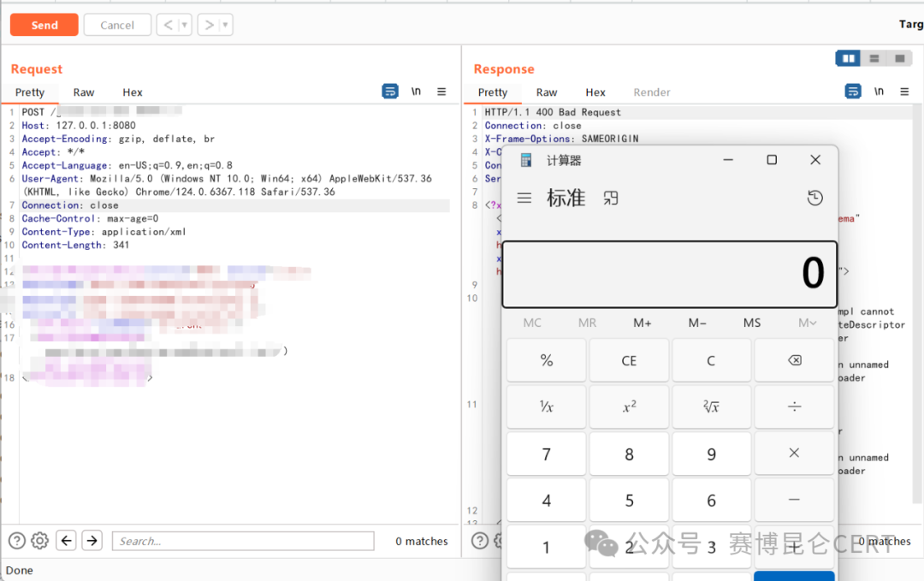Open the Response panel options menu

(x=904, y=92)
